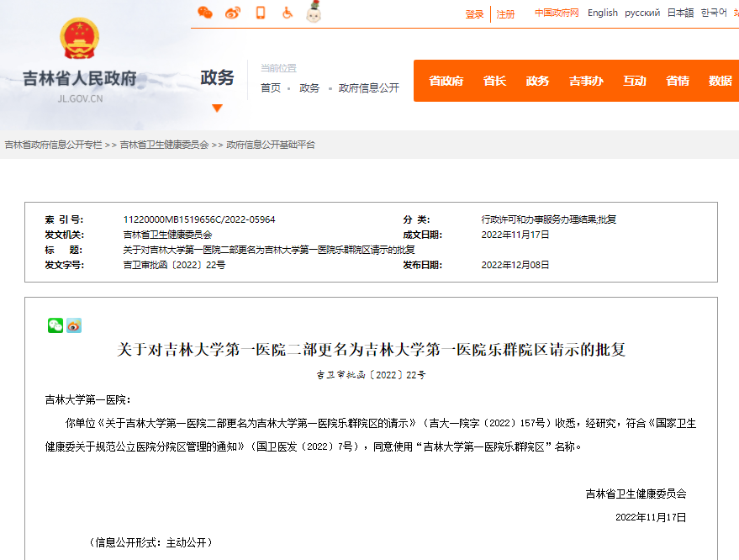The width and height of the screenshot is (739, 560).
Task: Click the Weibo icon in top bar
Action: pyautogui.click(x=233, y=13)
